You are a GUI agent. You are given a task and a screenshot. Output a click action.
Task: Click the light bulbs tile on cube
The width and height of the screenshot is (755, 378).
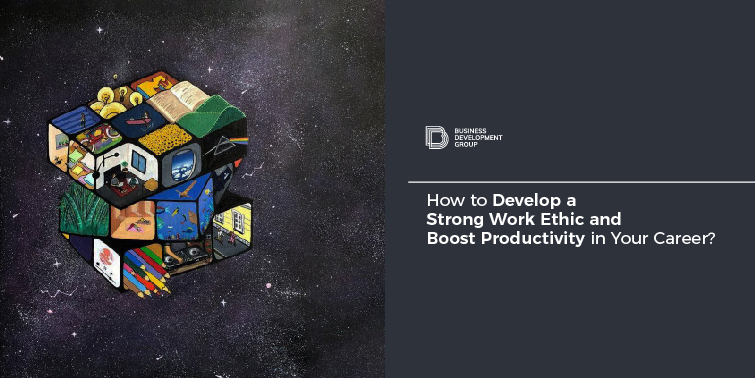click(x=114, y=99)
